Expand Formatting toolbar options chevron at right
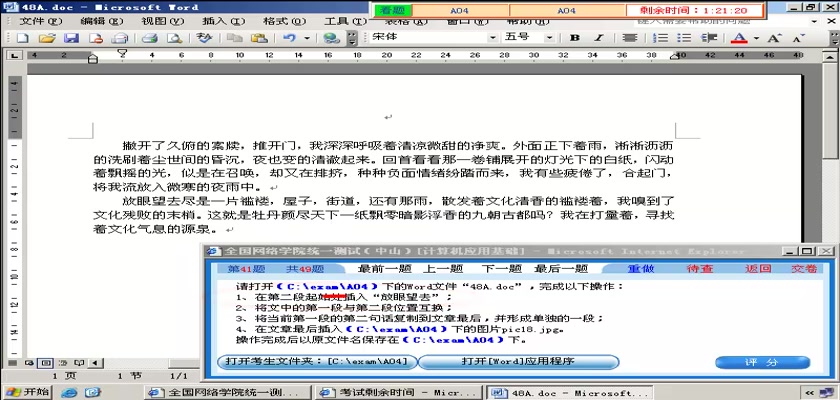Screen dimensions: 840x400 pyautogui.click(x=834, y=38)
